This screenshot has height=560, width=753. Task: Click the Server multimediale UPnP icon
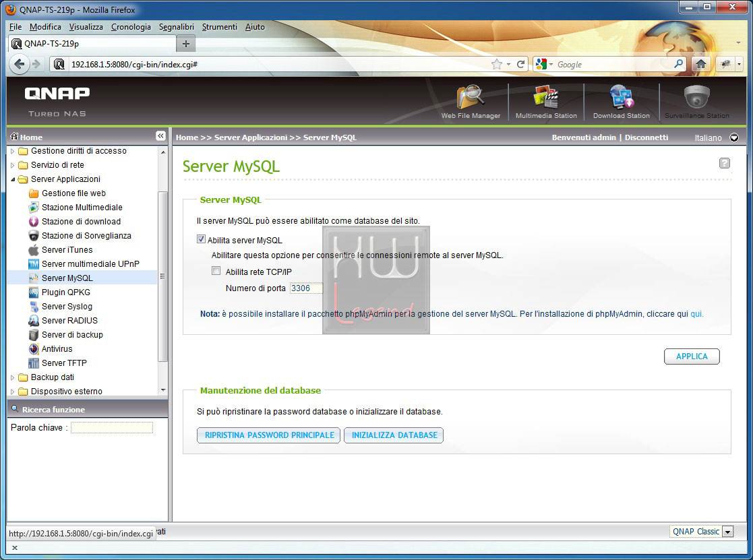click(x=34, y=264)
